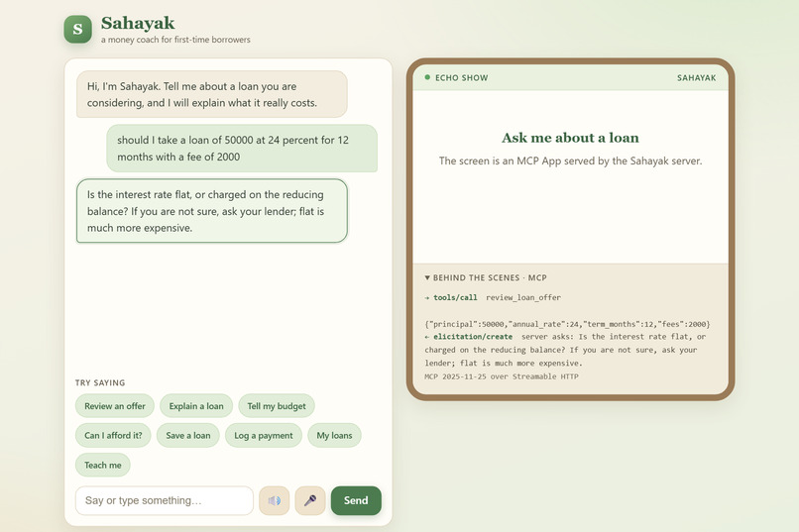The width and height of the screenshot is (799, 532).
Task: Click the 'Ask me about a loan' heading
Action: coord(570,138)
